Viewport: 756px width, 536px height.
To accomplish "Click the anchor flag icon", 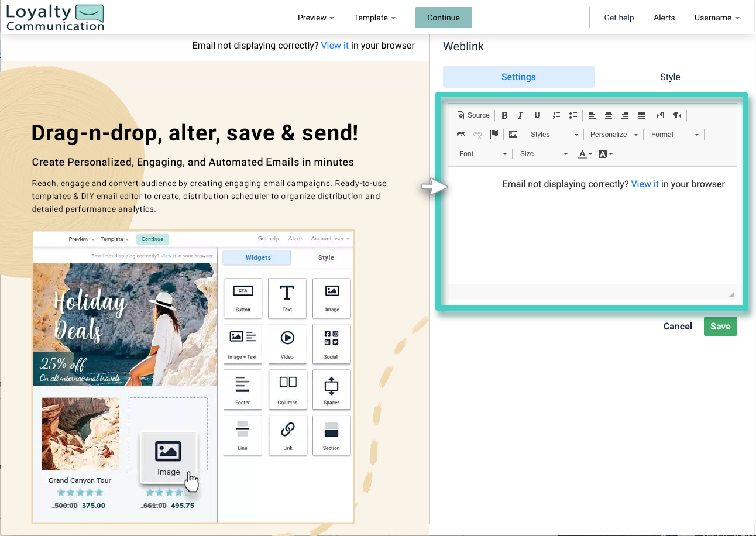I will [494, 134].
